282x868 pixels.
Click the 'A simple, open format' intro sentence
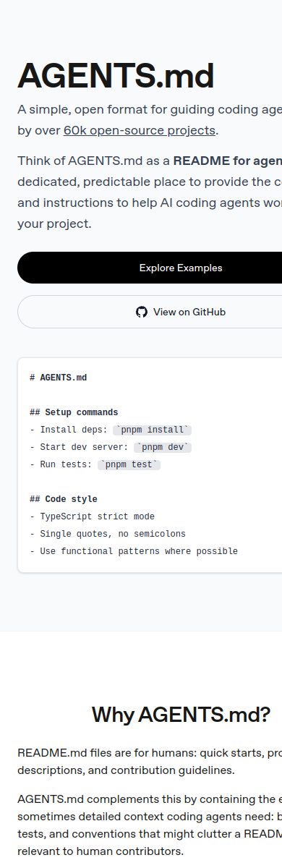pyautogui.click(x=150, y=120)
